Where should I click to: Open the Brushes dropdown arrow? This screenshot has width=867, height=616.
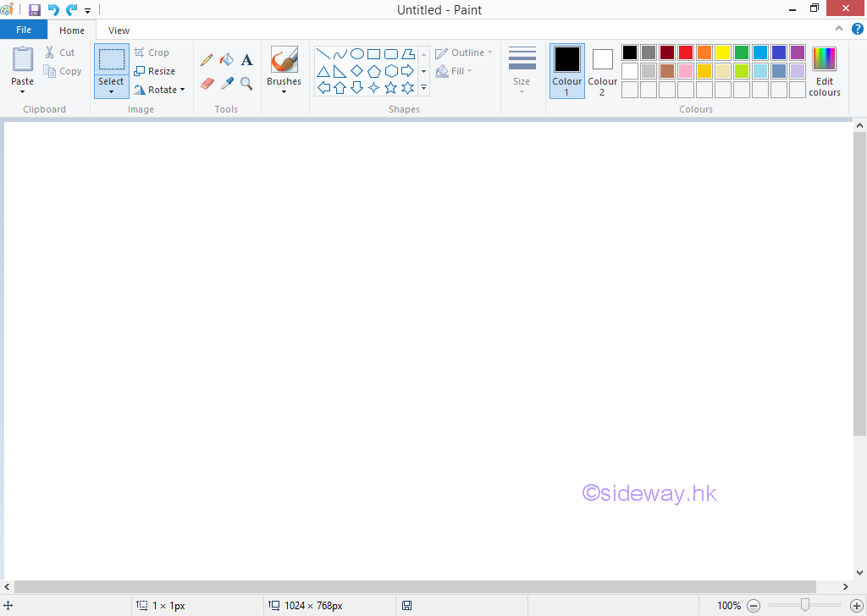[284, 92]
